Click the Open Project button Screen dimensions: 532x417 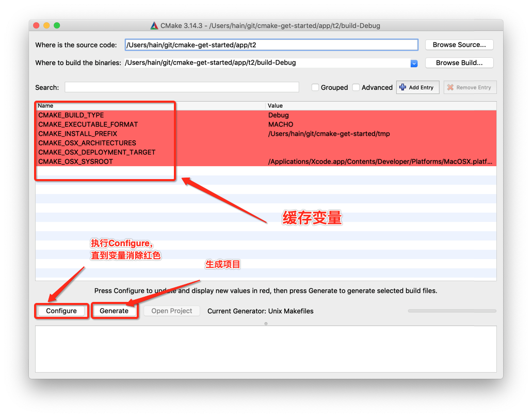tap(172, 311)
